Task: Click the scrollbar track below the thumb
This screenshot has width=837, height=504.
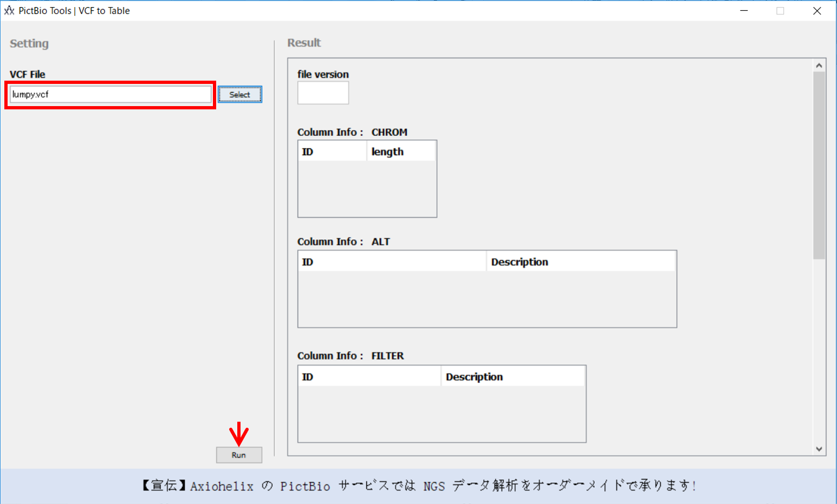Action: pos(819,352)
